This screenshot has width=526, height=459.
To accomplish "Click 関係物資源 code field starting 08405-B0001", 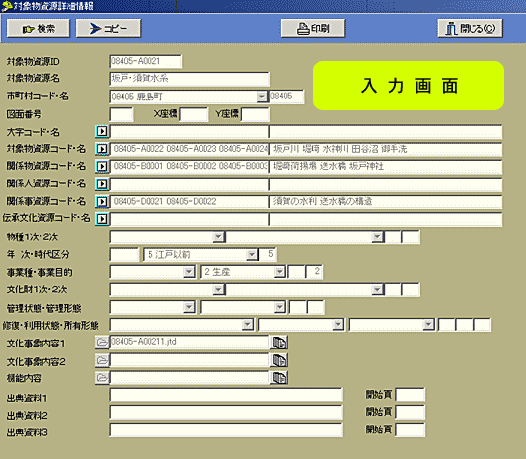I will tap(190, 166).
